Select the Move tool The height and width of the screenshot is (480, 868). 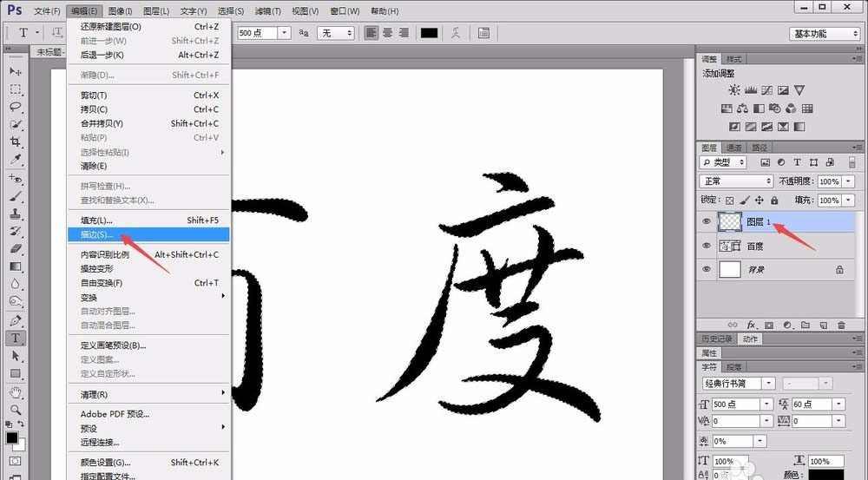click(16, 71)
